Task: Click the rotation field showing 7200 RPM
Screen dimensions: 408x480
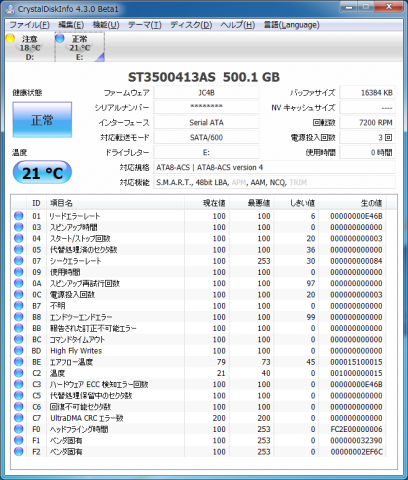Action: [x=367, y=122]
